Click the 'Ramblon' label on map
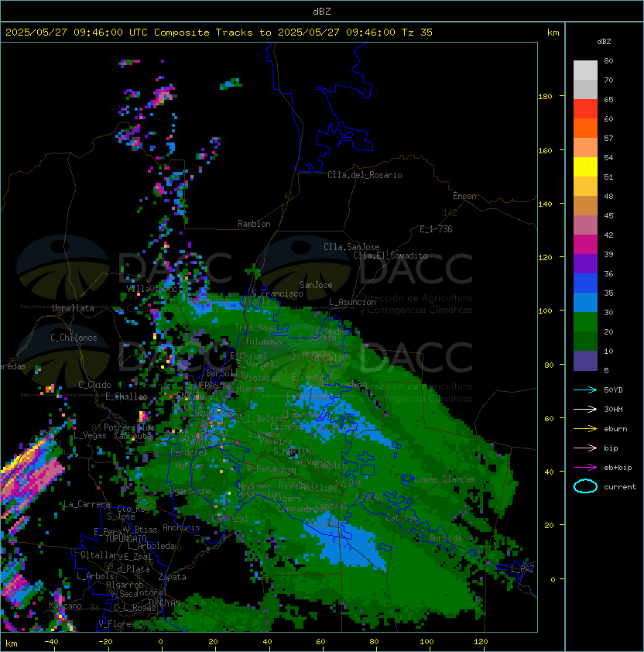This screenshot has height=652, width=644. (x=254, y=224)
